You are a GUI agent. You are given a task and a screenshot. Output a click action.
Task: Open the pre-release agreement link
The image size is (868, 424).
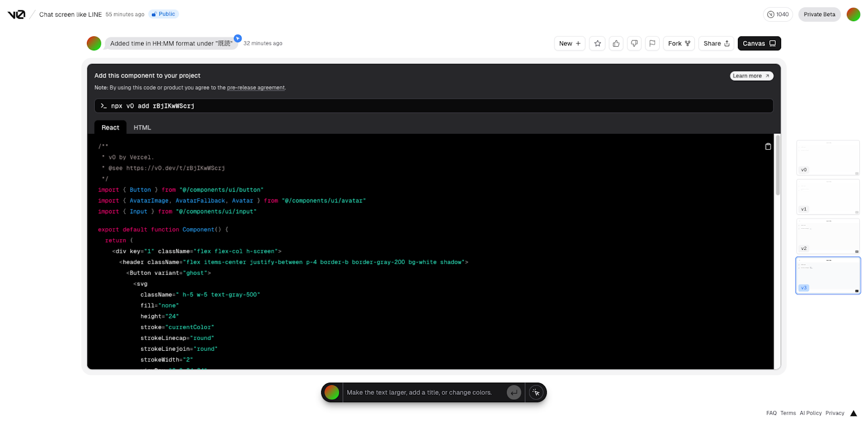coord(256,88)
